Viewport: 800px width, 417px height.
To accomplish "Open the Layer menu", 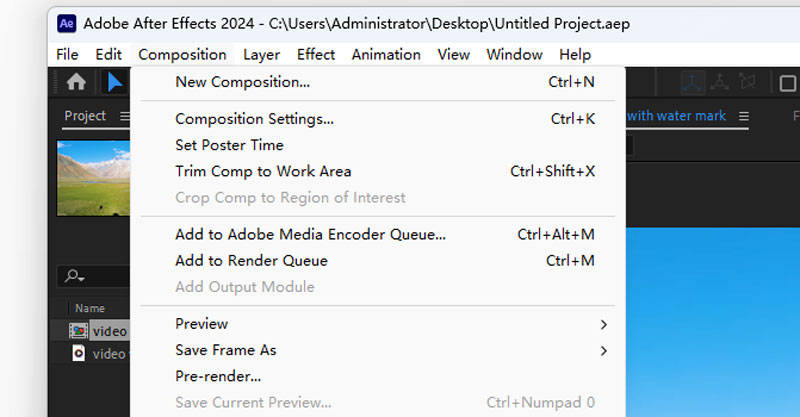I will pos(261,55).
